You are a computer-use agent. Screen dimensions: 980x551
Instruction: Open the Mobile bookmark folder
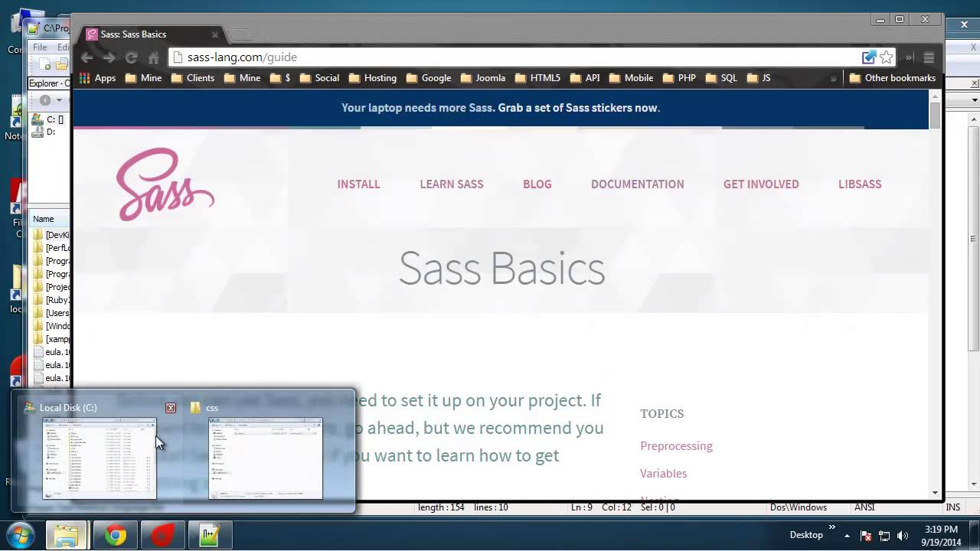pos(631,78)
